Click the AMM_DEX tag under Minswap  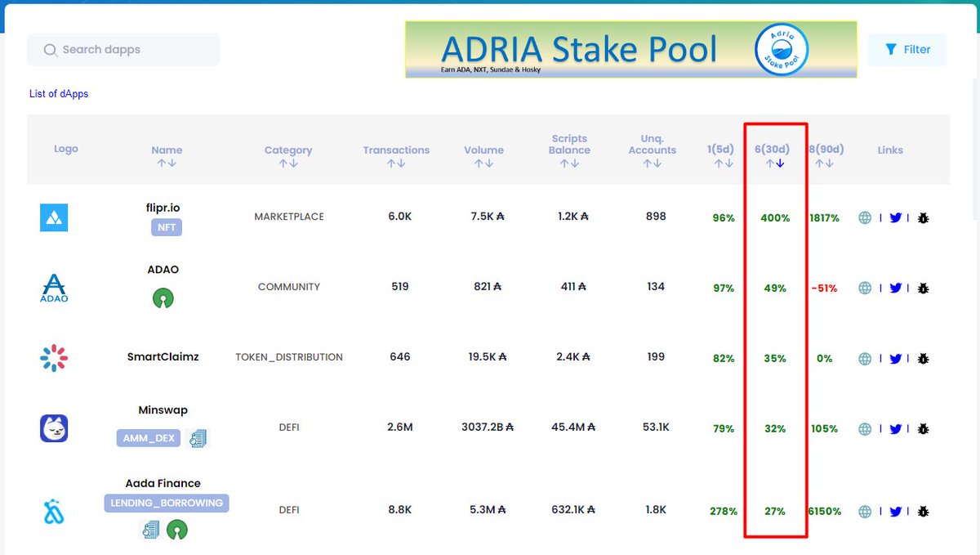(148, 438)
